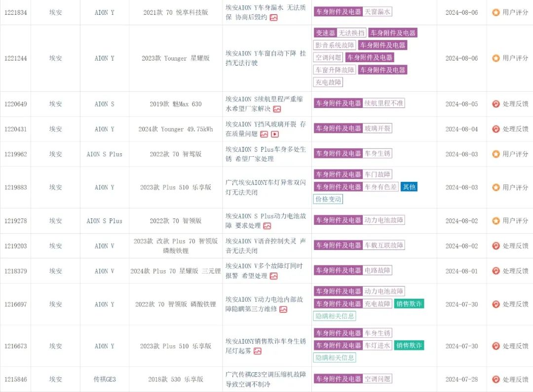Screen dimensions: 533x392
Task: Open image icon in sunroof leak complaint 1221834
Action: (273, 17)
